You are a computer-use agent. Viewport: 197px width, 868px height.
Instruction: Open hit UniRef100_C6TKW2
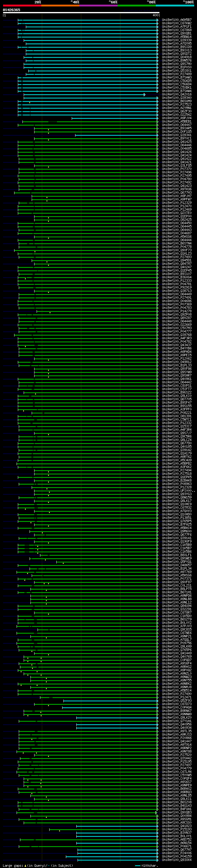(177, 23)
